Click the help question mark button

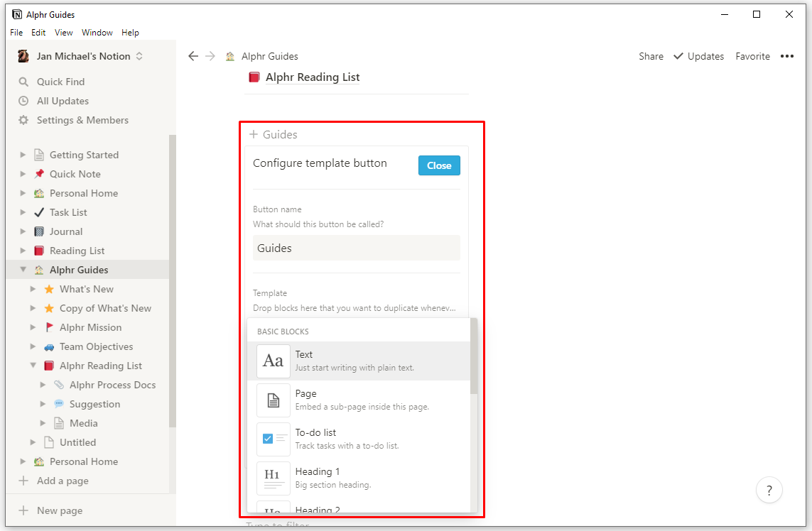(769, 489)
